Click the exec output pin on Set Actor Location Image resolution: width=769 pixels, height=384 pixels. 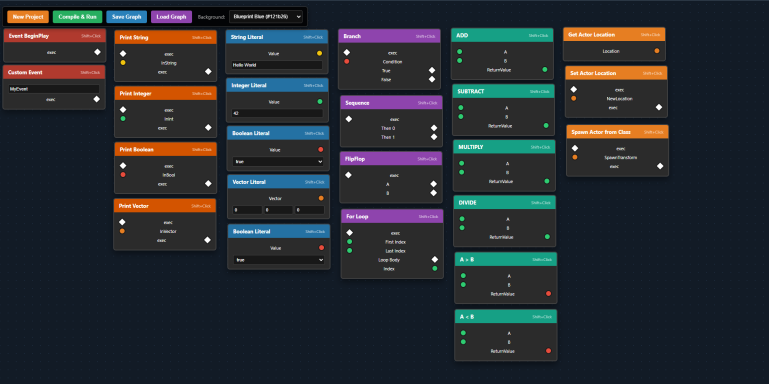pos(659,107)
